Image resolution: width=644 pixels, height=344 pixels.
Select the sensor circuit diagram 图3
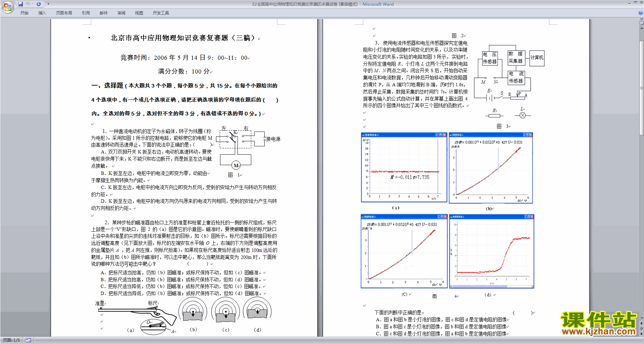(x=509, y=82)
